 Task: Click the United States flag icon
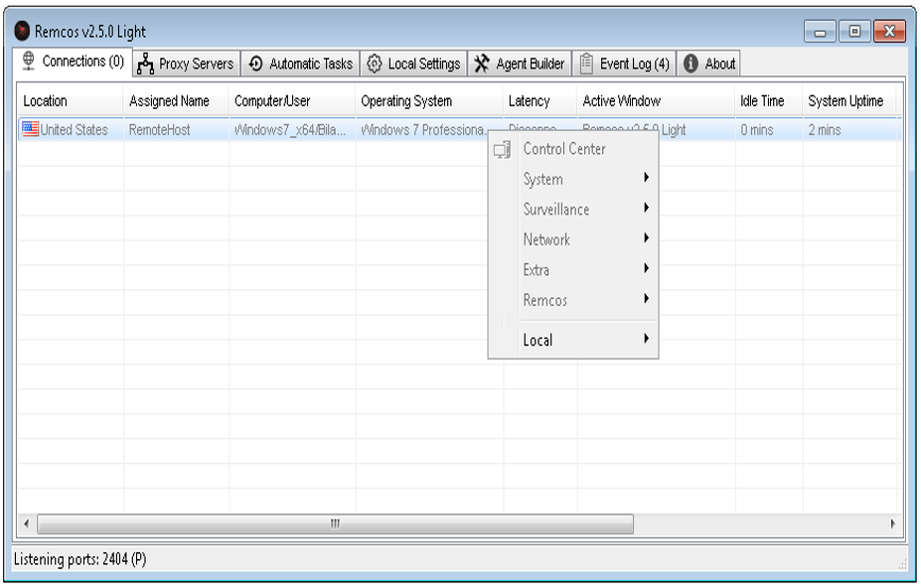coord(31,129)
